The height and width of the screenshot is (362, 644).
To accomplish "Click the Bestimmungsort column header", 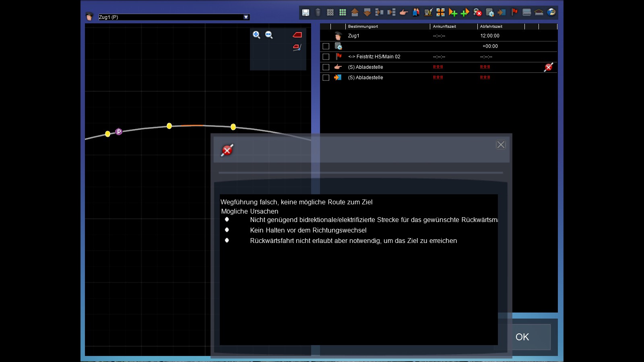I will coord(363,27).
